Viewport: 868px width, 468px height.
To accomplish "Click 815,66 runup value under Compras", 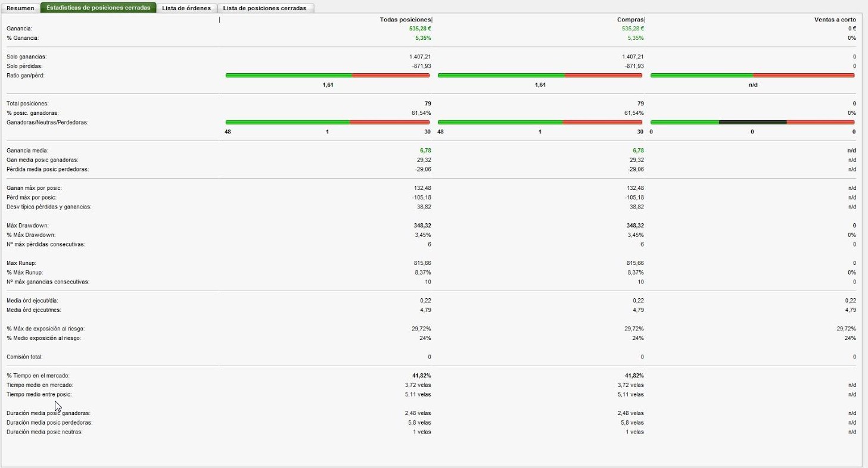I will click(634, 263).
